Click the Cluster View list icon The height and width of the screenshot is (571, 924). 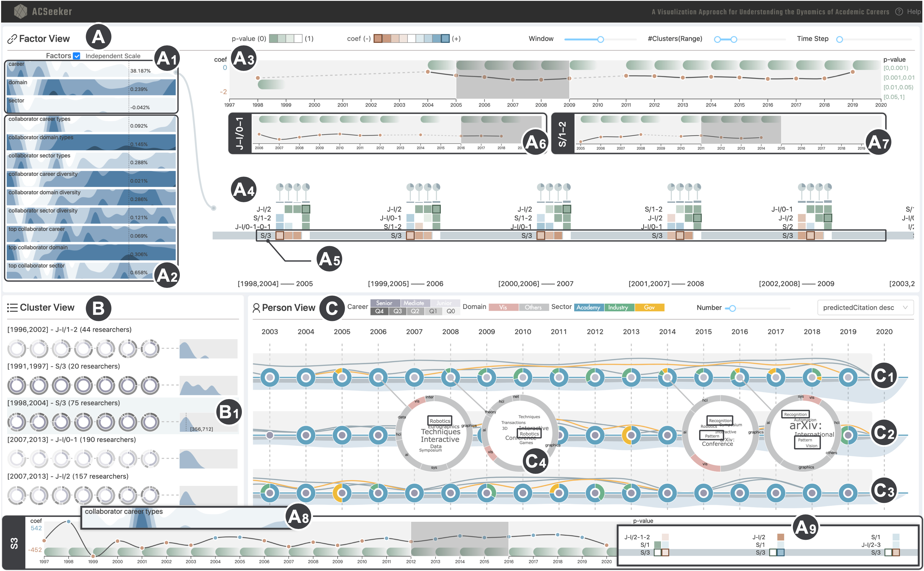(12, 307)
